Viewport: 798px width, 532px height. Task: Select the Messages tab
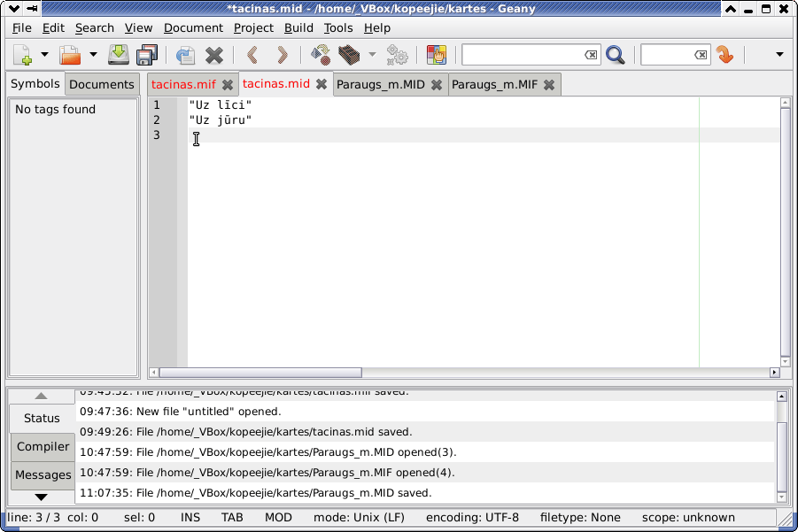43,475
